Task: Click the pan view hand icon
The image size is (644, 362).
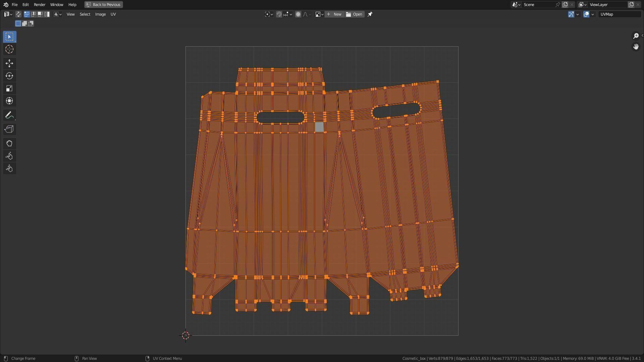Action: (636, 47)
